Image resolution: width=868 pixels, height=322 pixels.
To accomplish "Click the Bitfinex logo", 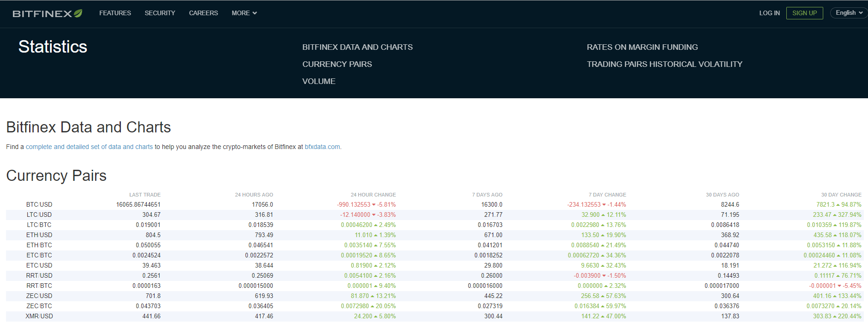I will (x=48, y=13).
